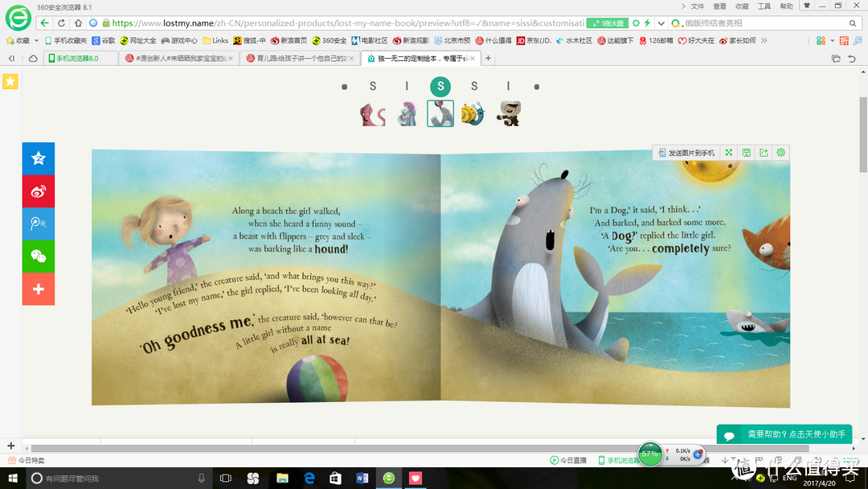Open a new tab with plus button
Image resolution: width=868 pixels, height=489 pixels.
coord(488,58)
